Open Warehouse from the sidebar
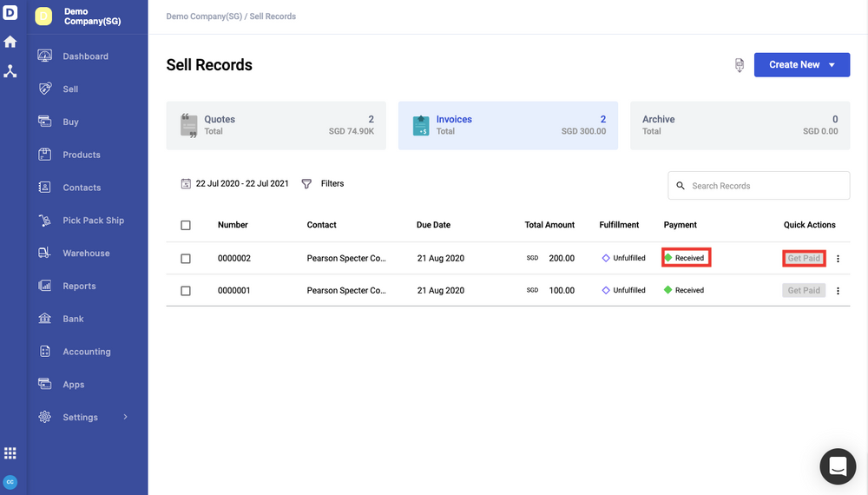 click(x=86, y=254)
